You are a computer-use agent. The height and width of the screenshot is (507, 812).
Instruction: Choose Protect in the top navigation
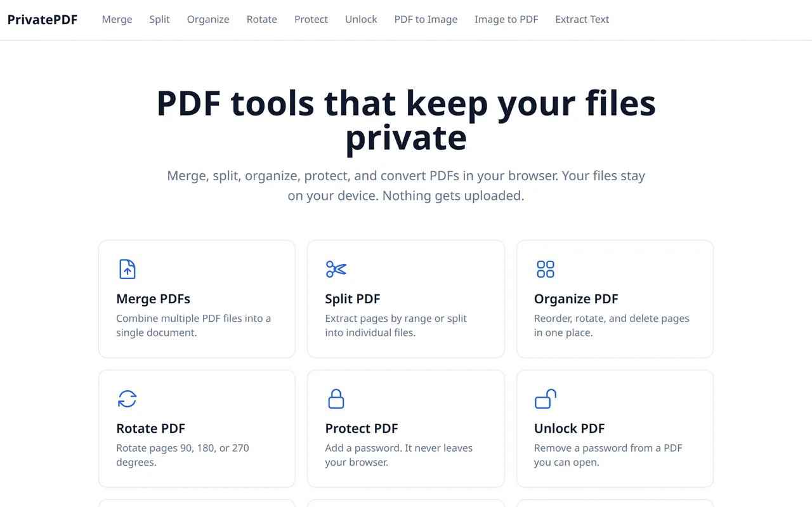point(311,20)
